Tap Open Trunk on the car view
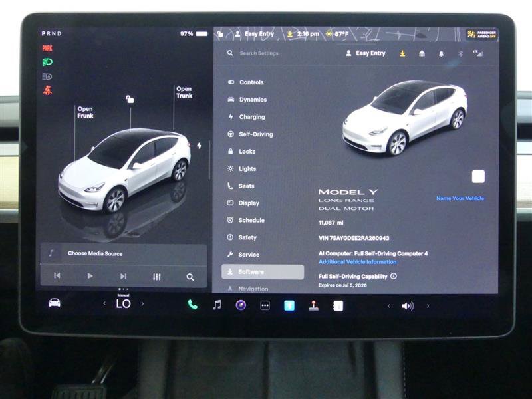Screen dimensions: 532x399 tap(184, 92)
